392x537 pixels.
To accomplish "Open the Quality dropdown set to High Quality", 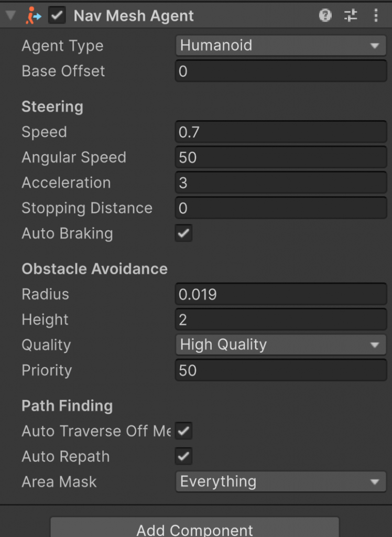I will point(280,345).
